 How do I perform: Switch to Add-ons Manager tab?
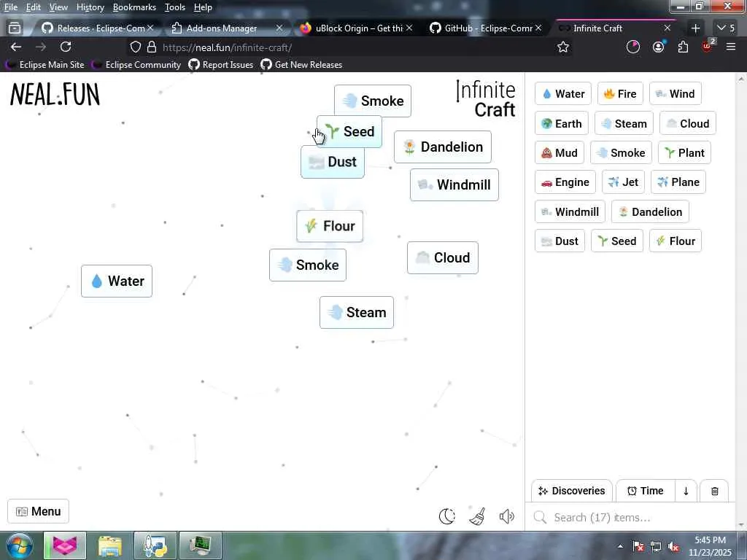pos(222,28)
